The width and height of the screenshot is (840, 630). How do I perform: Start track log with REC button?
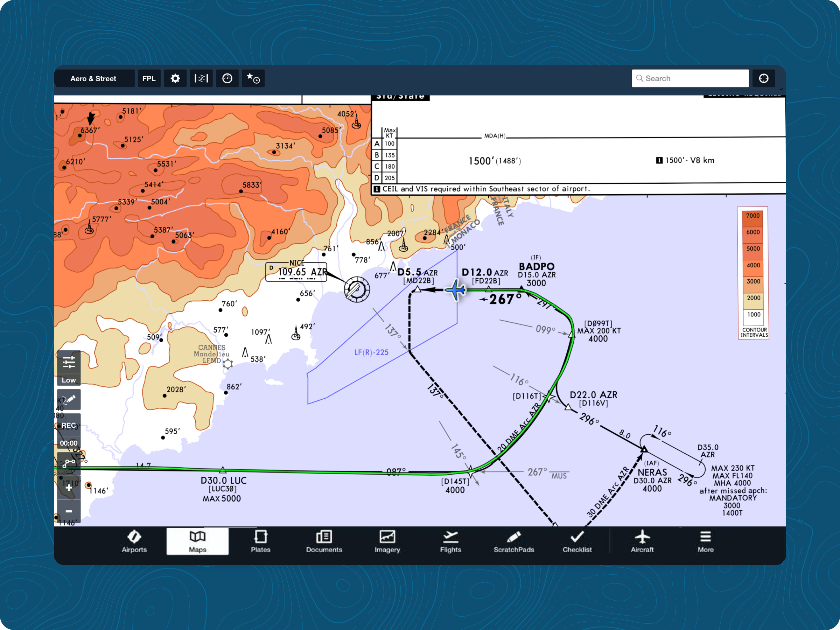69,425
